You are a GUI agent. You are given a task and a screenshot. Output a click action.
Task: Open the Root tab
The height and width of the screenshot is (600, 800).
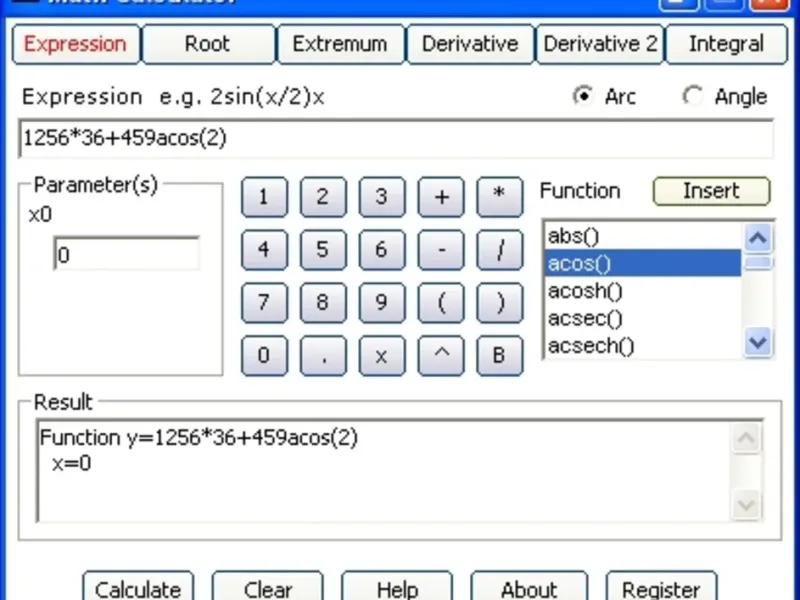click(x=208, y=44)
